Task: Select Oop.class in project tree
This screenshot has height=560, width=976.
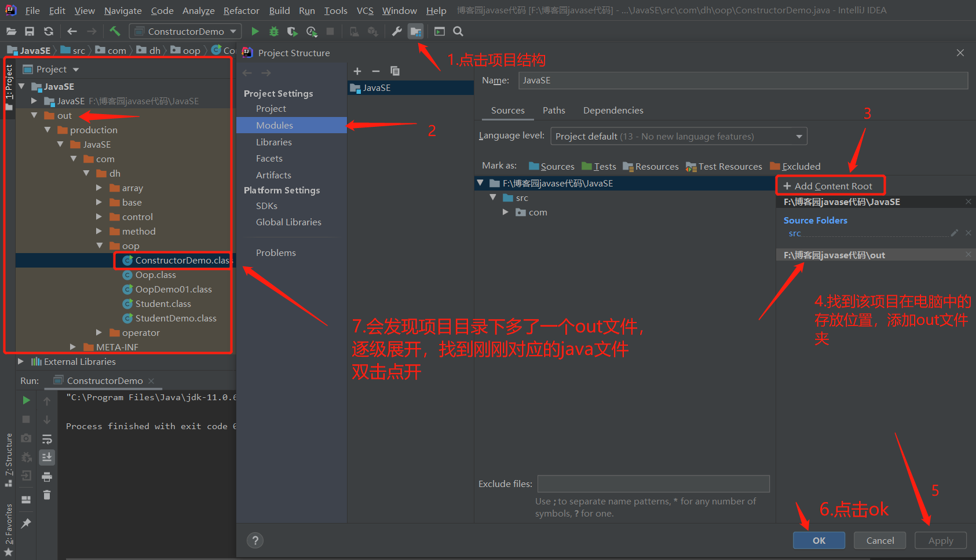Action: pos(149,274)
